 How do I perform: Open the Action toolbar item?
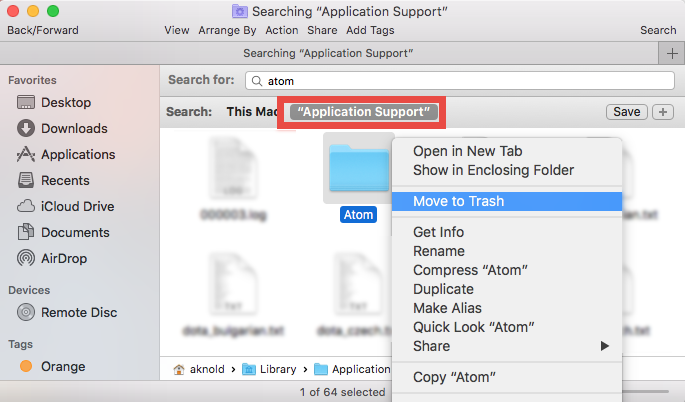[x=282, y=30]
